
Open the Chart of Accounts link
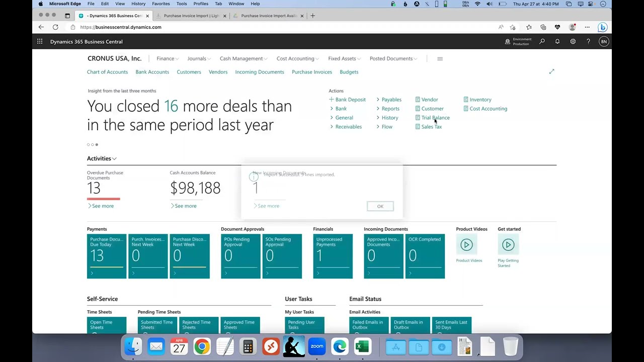click(x=107, y=72)
